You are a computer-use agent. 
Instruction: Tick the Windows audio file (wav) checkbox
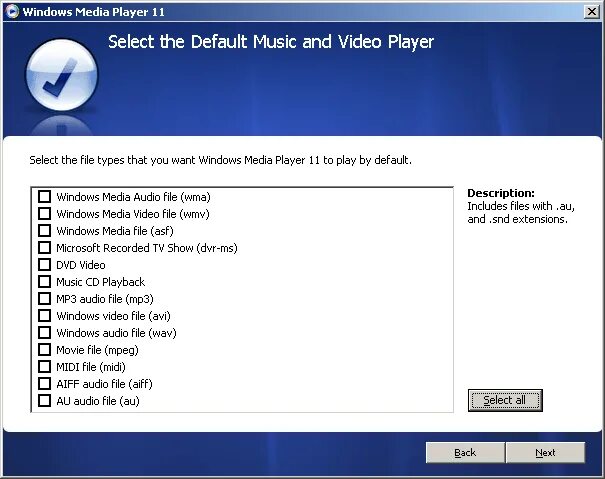44,332
